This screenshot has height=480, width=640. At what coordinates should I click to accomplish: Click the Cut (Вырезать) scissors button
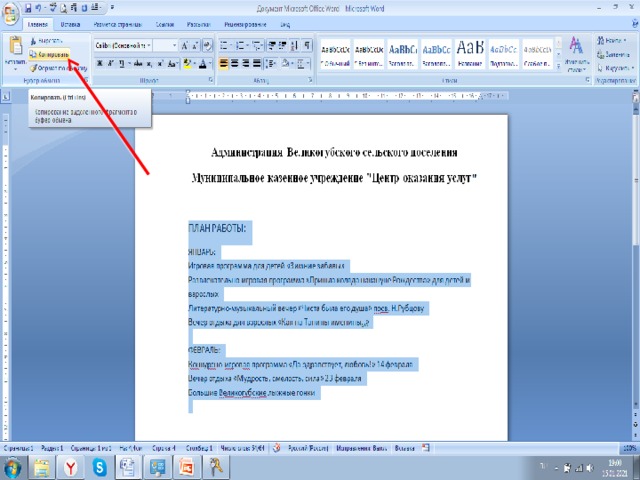[52, 42]
